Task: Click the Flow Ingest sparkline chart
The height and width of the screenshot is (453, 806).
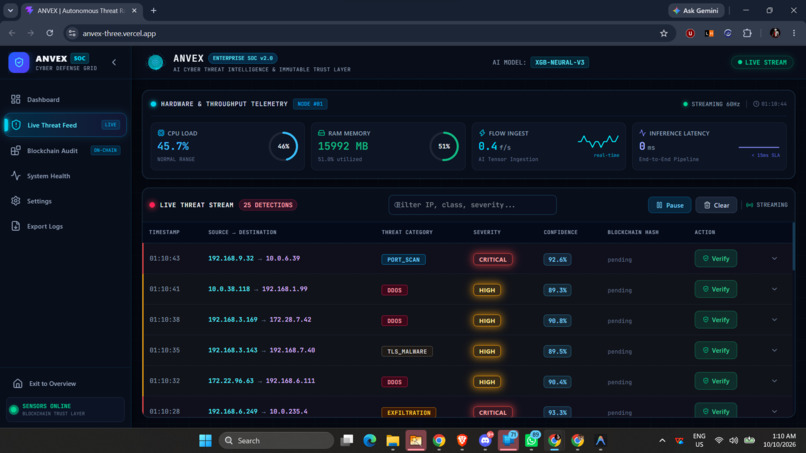Action: 598,140
